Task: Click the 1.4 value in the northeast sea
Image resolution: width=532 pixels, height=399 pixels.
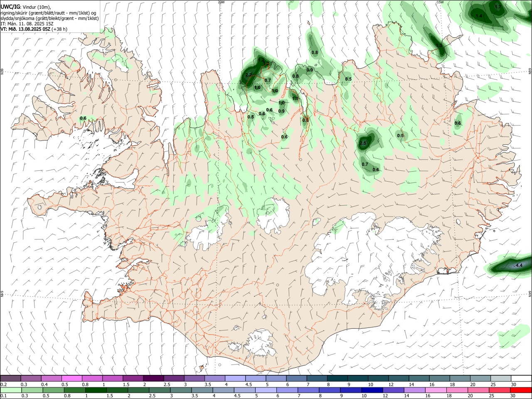Action: click(x=479, y=16)
